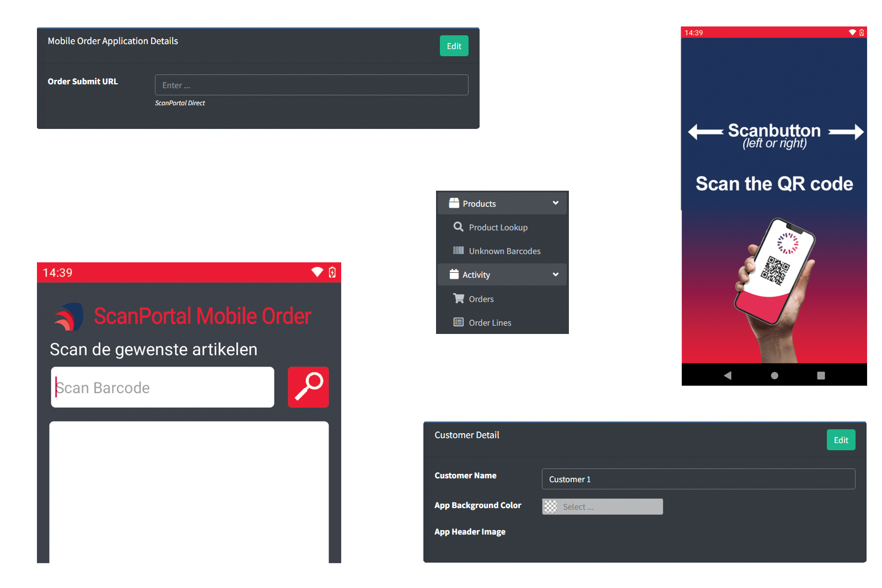This screenshot has height=588, width=882.
Task: Open the Products menu section
Action: click(x=479, y=203)
